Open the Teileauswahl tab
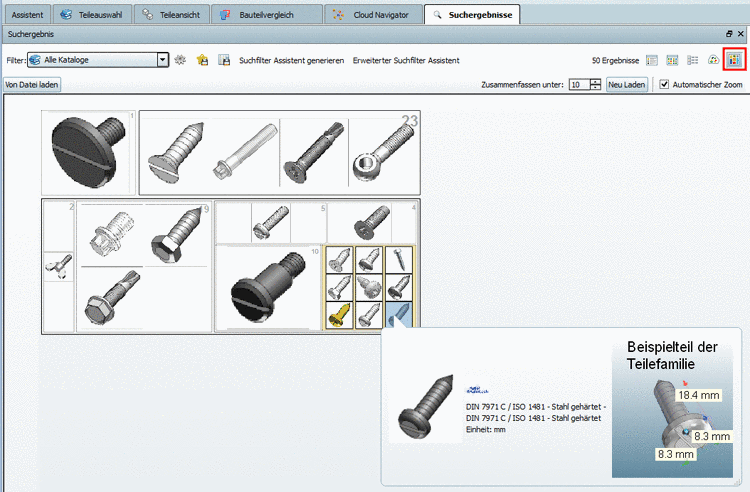This screenshot has height=492, width=750. [x=92, y=15]
